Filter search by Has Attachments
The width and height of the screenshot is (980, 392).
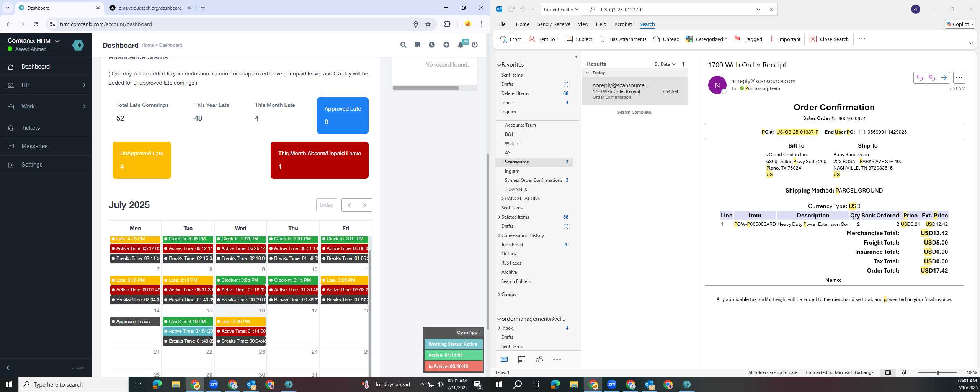[x=623, y=39]
